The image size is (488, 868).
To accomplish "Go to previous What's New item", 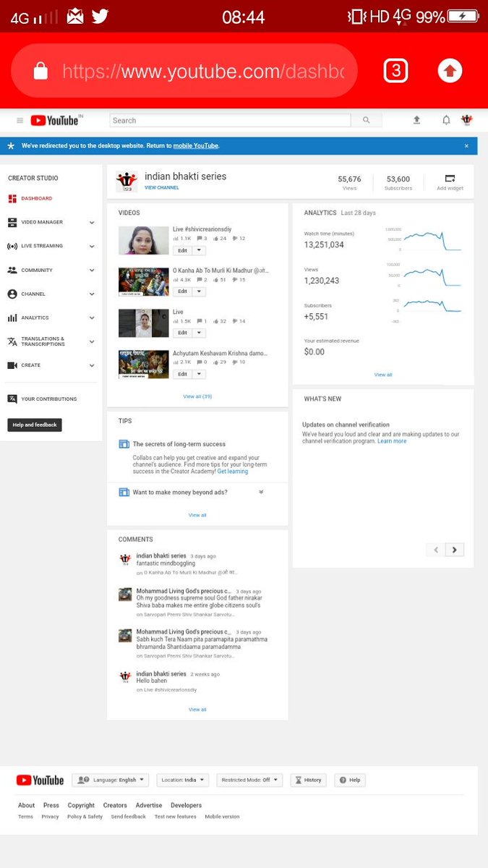I will pyautogui.click(x=436, y=550).
